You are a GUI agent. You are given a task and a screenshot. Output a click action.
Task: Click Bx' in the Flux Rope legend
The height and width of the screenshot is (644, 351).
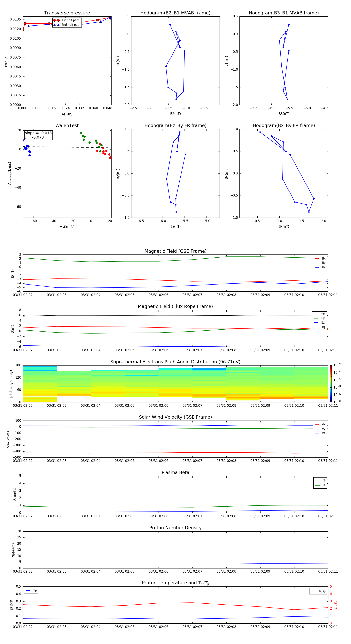click(320, 314)
